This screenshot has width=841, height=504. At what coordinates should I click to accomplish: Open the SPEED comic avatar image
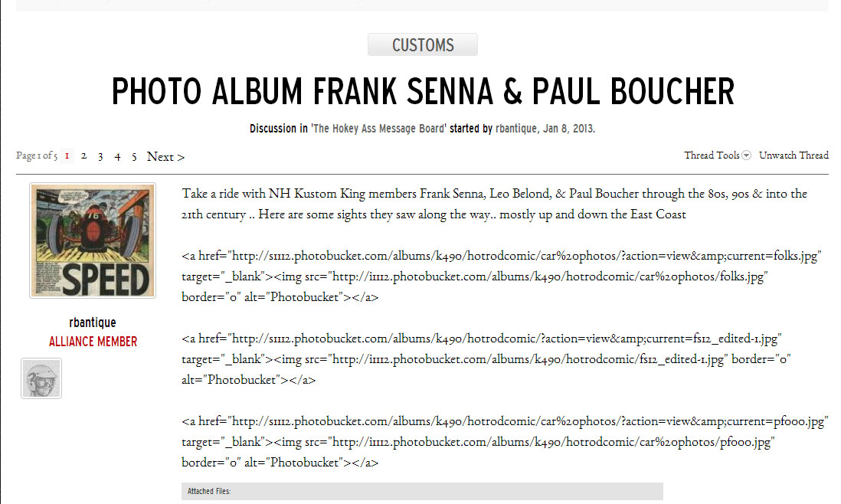pos(93,241)
